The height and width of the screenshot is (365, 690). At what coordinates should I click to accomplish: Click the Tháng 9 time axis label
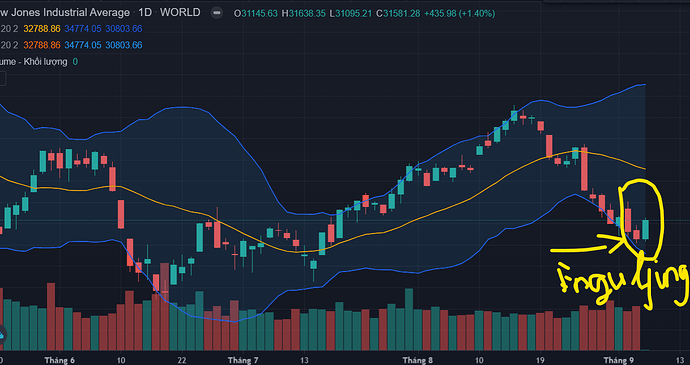618,361
